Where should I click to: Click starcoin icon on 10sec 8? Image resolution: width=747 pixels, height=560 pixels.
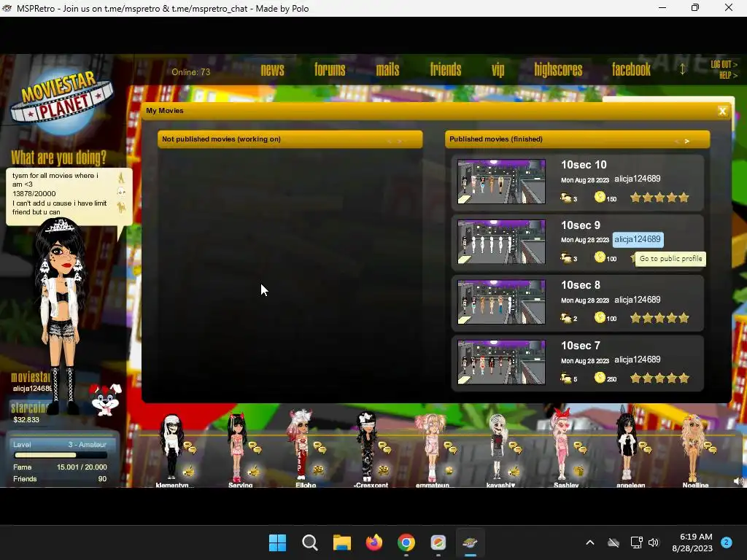tap(600, 317)
